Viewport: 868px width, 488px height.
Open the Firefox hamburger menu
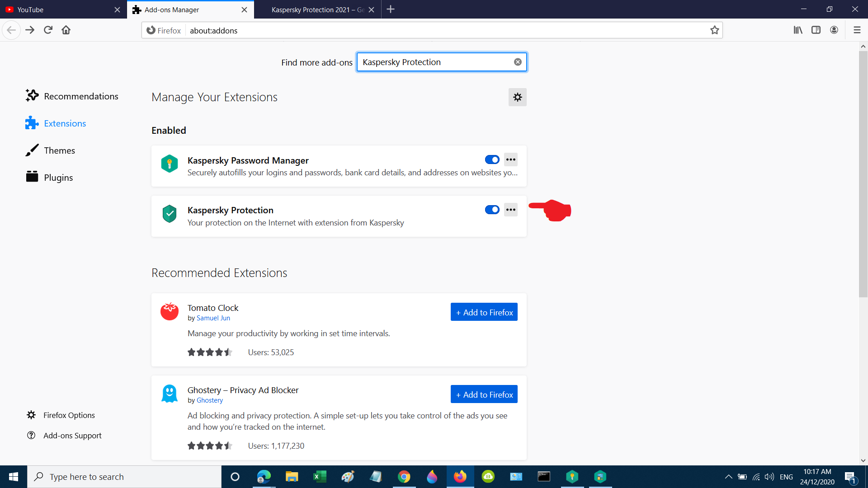[857, 30]
